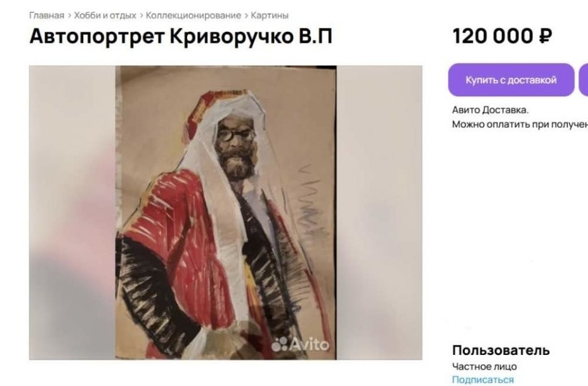The width and height of the screenshot is (588, 386).
Task: Click the Подписаться link
Action: point(483,380)
